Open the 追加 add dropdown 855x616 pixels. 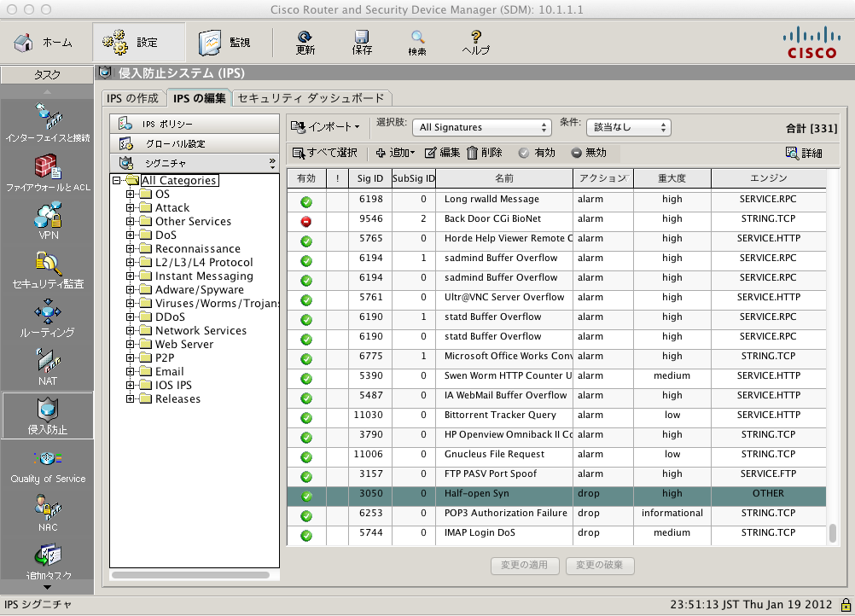pos(395,153)
